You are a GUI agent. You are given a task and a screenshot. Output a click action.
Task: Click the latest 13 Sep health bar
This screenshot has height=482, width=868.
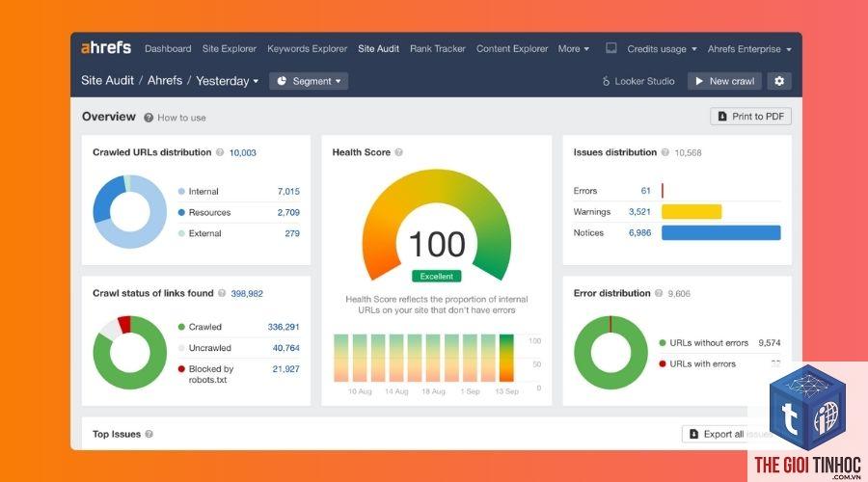506,358
